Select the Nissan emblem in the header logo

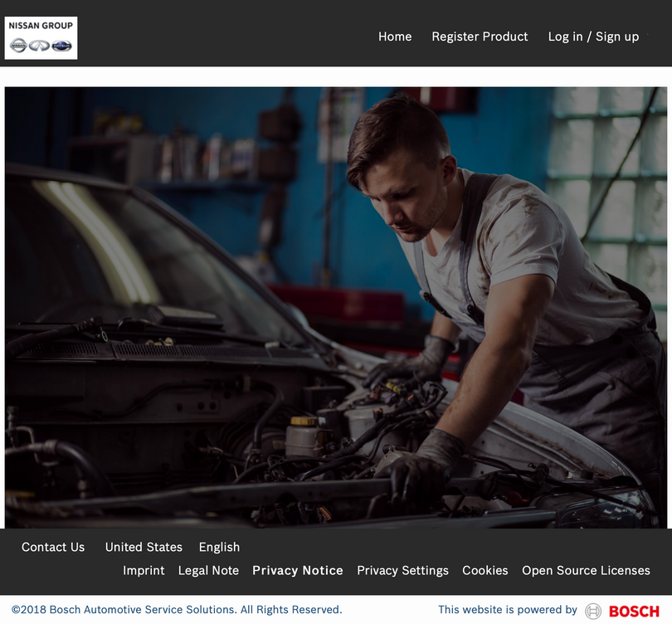click(x=18, y=46)
